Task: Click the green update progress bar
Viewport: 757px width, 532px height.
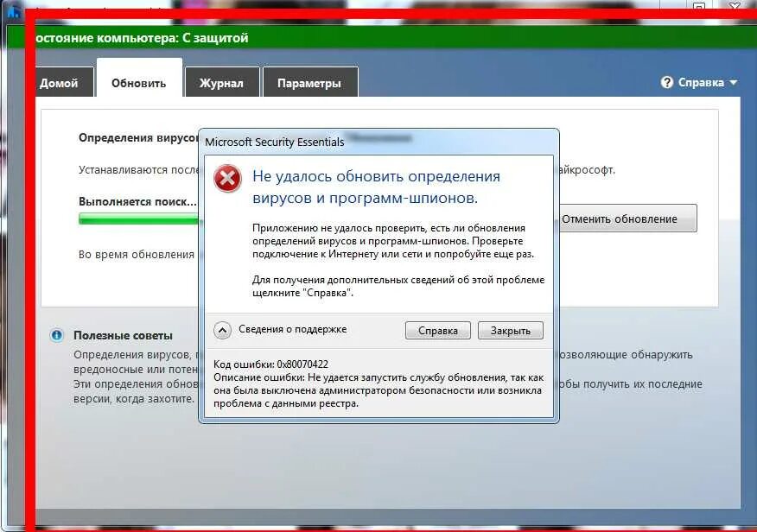Action: point(139,219)
